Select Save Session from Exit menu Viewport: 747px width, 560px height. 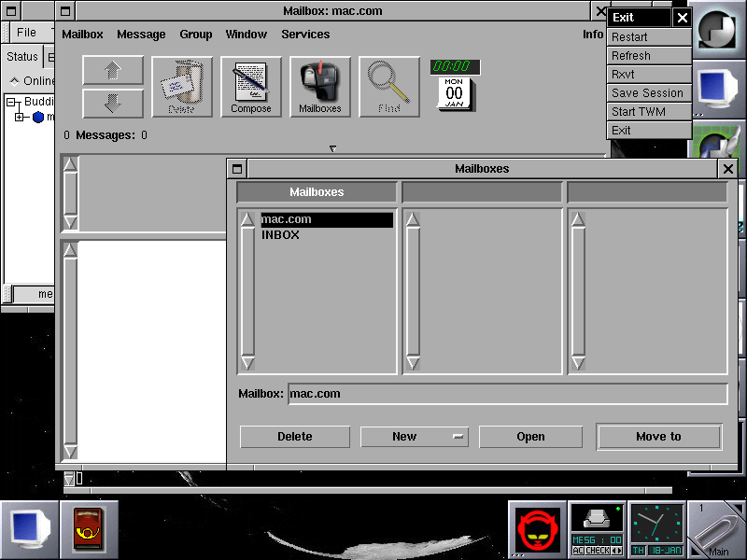647,93
